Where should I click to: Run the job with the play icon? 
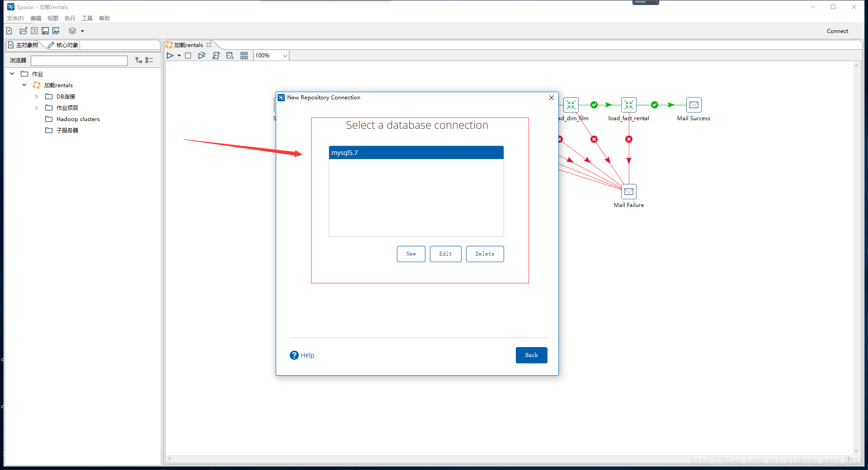pos(170,56)
